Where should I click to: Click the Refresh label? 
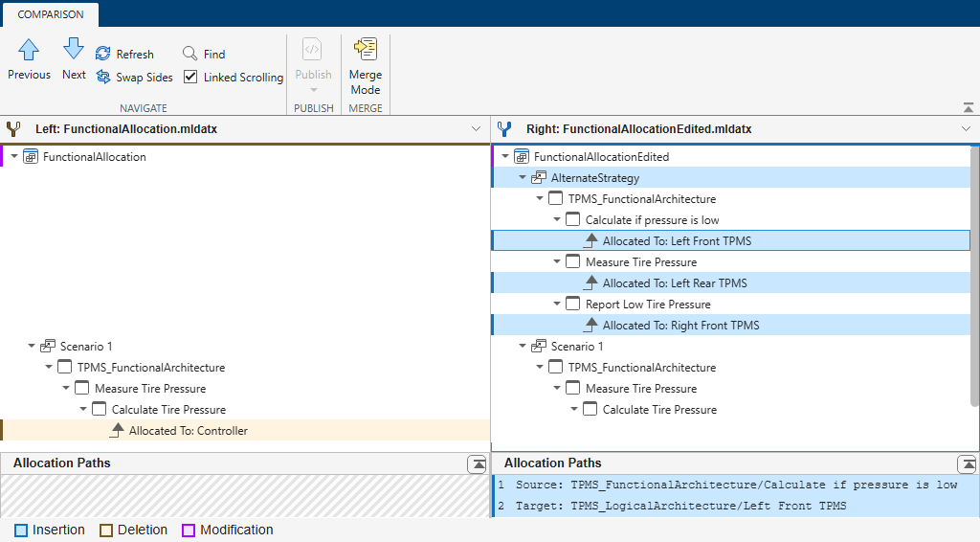(x=135, y=54)
